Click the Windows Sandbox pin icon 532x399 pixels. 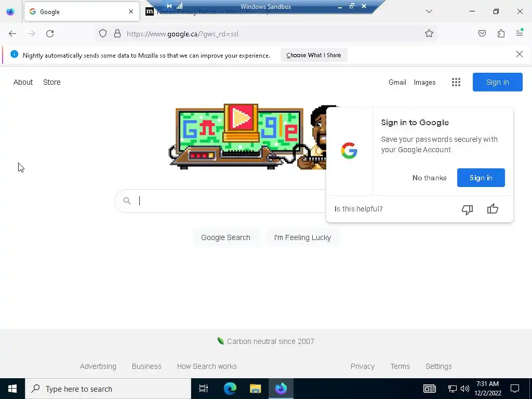click(x=169, y=6)
